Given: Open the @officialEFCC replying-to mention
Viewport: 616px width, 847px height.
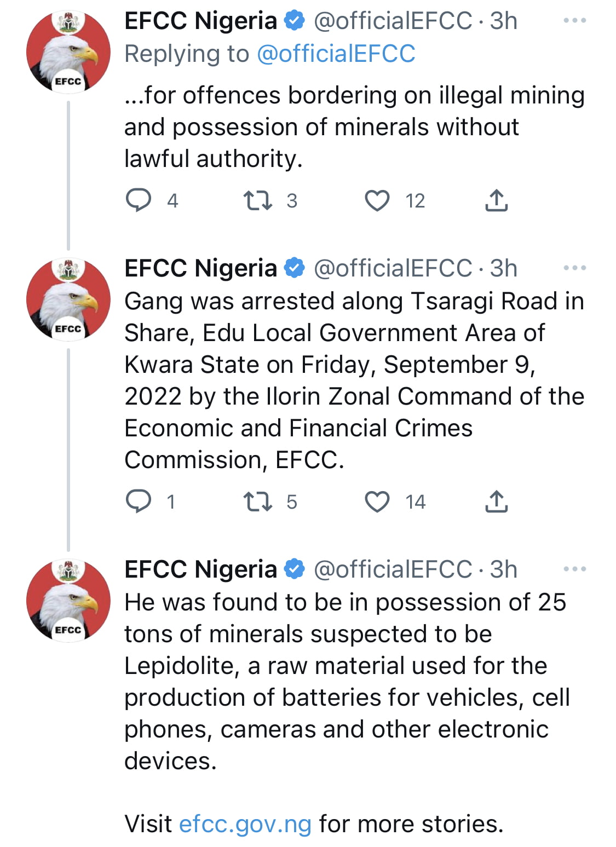Looking at the screenshot, I should (x=336, y=54).
